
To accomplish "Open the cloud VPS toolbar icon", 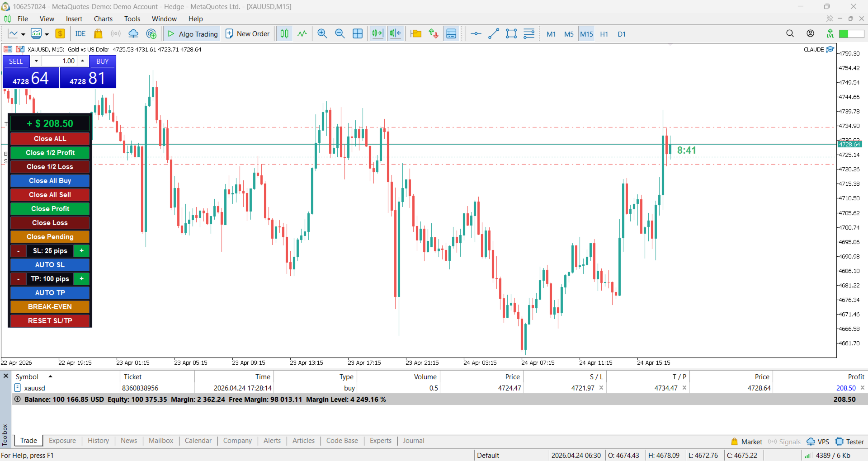I will click(x=133, y=34).
